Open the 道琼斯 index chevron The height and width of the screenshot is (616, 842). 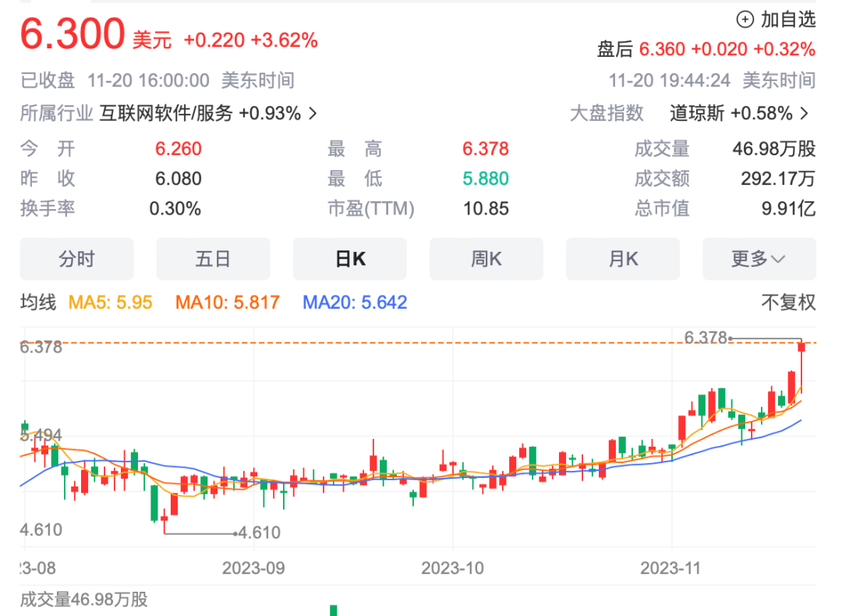click(x=805, y=113)
